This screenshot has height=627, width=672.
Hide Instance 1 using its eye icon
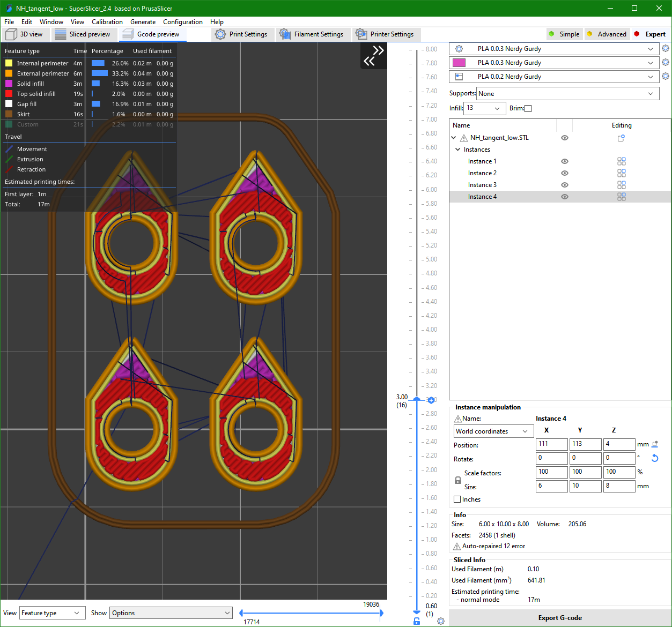564,161
